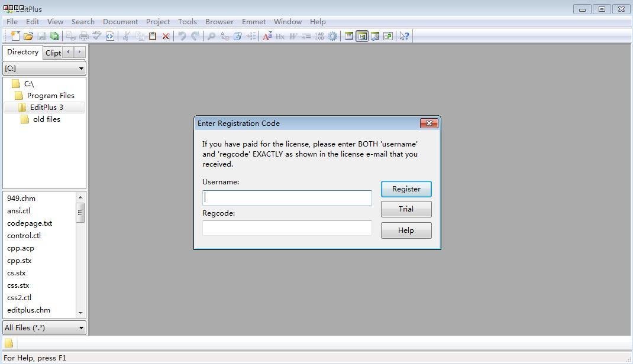Select the Program Files folder
This screenshot has height=364, width=633.
coord(50,96)
